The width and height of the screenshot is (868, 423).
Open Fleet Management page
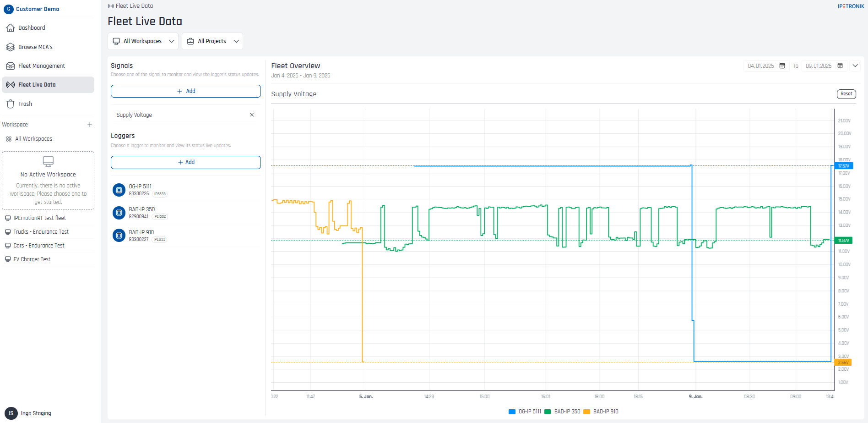pos(41,66)
